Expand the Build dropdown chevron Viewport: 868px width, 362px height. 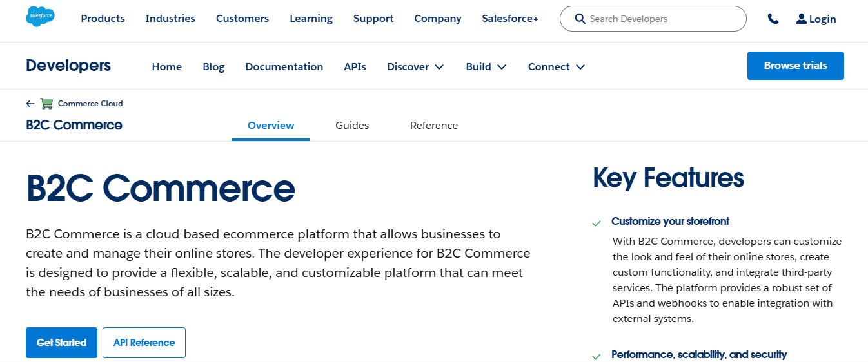click(502, 67)
